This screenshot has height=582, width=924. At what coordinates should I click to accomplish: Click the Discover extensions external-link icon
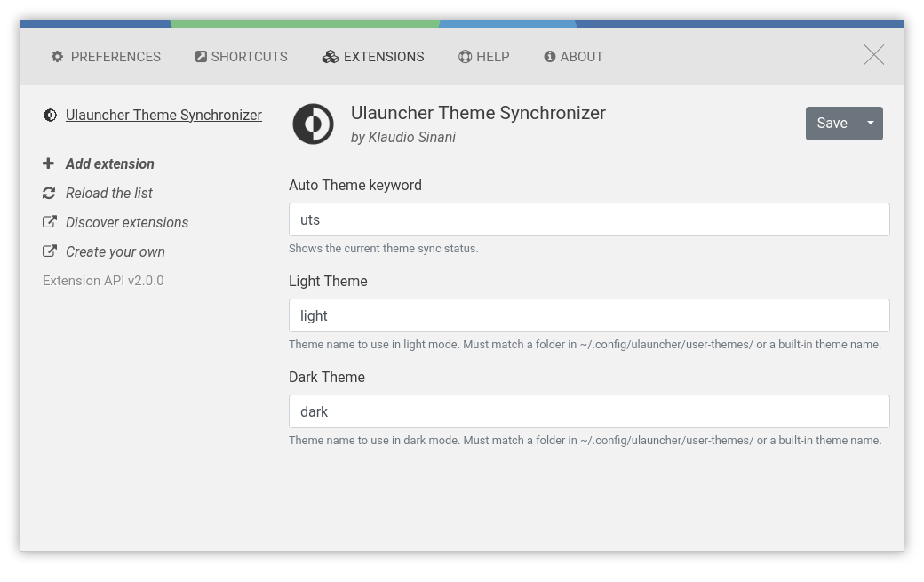50,222
